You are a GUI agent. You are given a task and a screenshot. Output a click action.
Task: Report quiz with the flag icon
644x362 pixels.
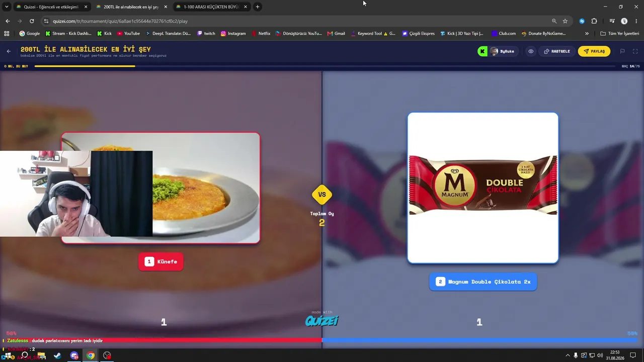622,51
